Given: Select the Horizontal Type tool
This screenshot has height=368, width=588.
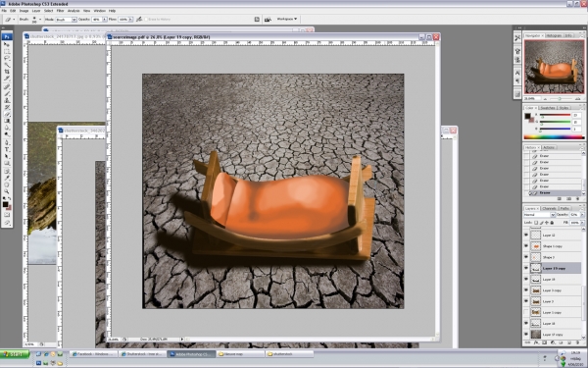Looking at the screenshot, I should (7, 150).
